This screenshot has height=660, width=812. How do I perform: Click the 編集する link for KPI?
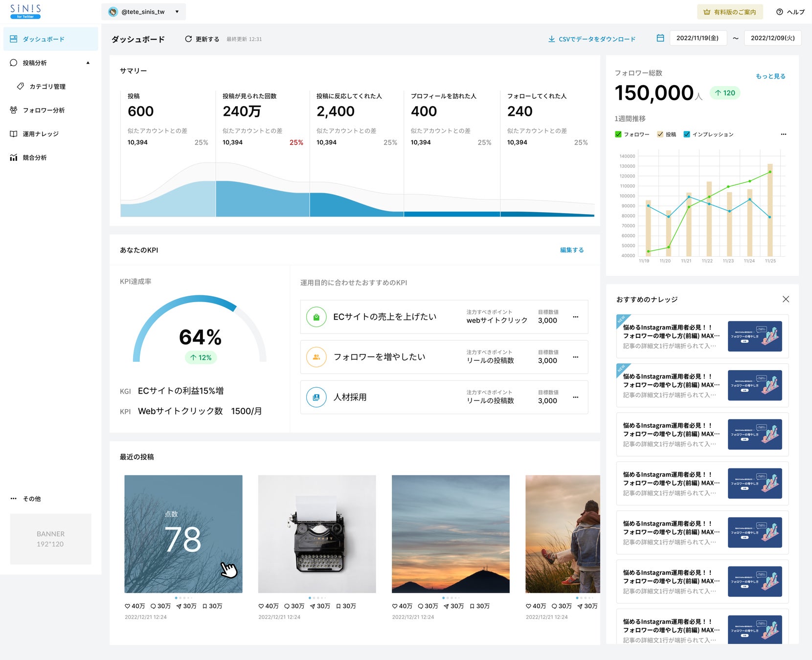click(x=572, y=250)
